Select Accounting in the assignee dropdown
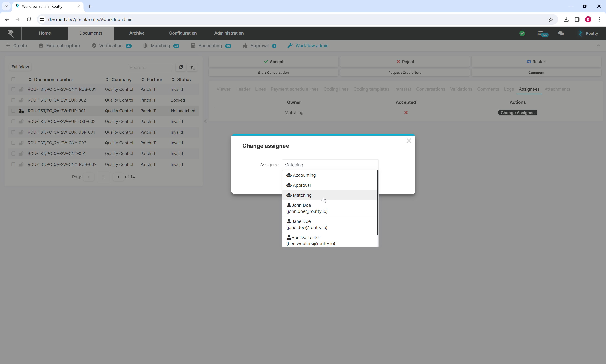This screenshot has height=364, width=606. (x=304, y=175)
